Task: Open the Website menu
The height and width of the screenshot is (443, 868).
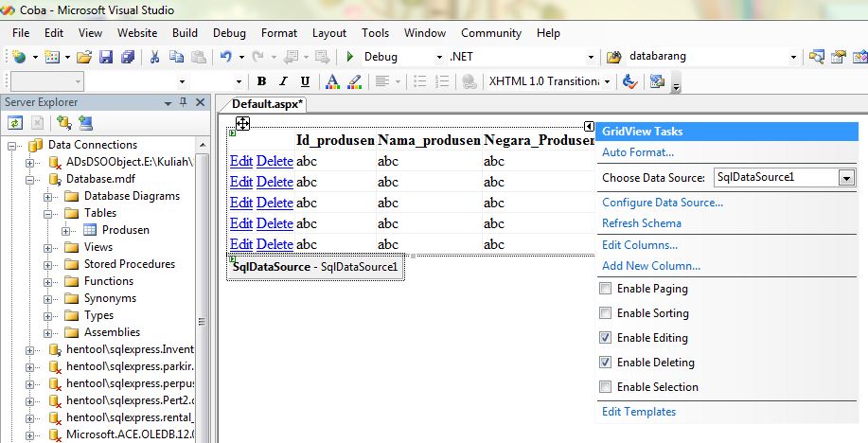Action: click(x=137, y=33)
